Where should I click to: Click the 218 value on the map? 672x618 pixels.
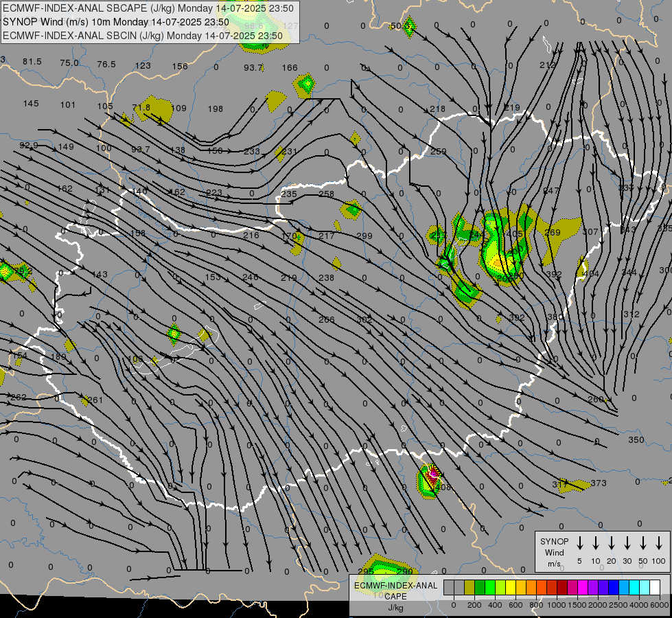pyautogui.click(x=437, y=109)
